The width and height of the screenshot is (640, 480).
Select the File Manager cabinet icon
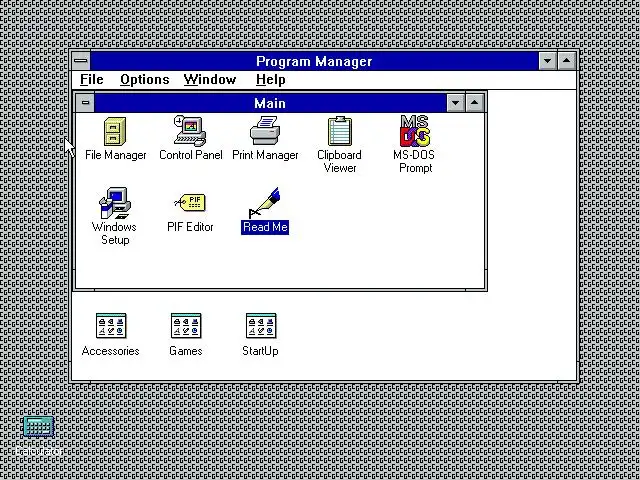coord(115,131)
